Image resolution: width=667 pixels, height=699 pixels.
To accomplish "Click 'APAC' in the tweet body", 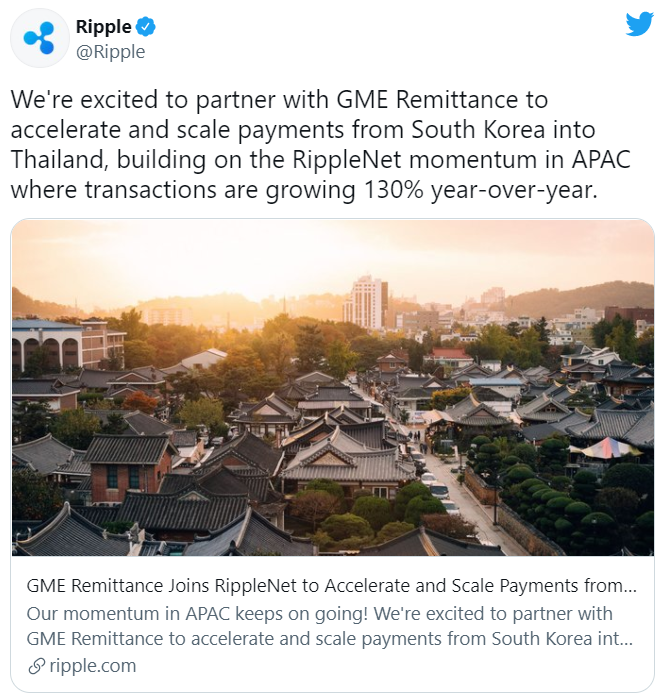I will (x=601, y=160).
